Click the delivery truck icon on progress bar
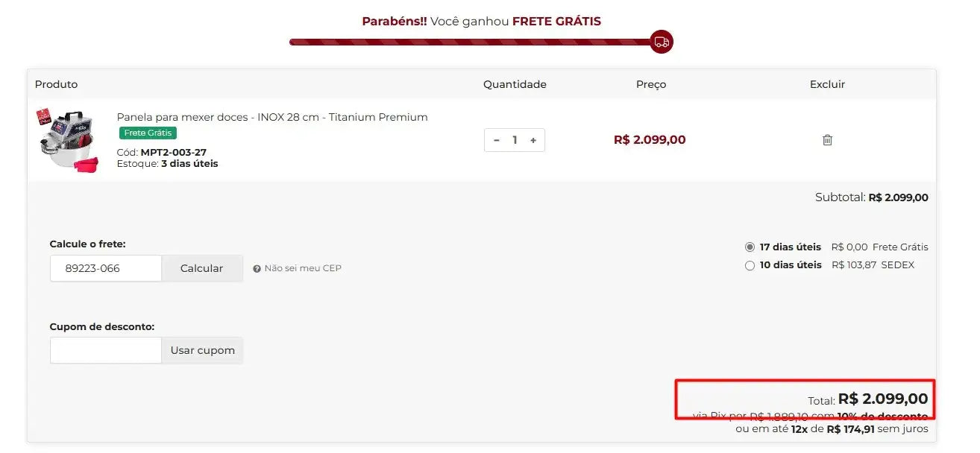 (x=662, y=42)
